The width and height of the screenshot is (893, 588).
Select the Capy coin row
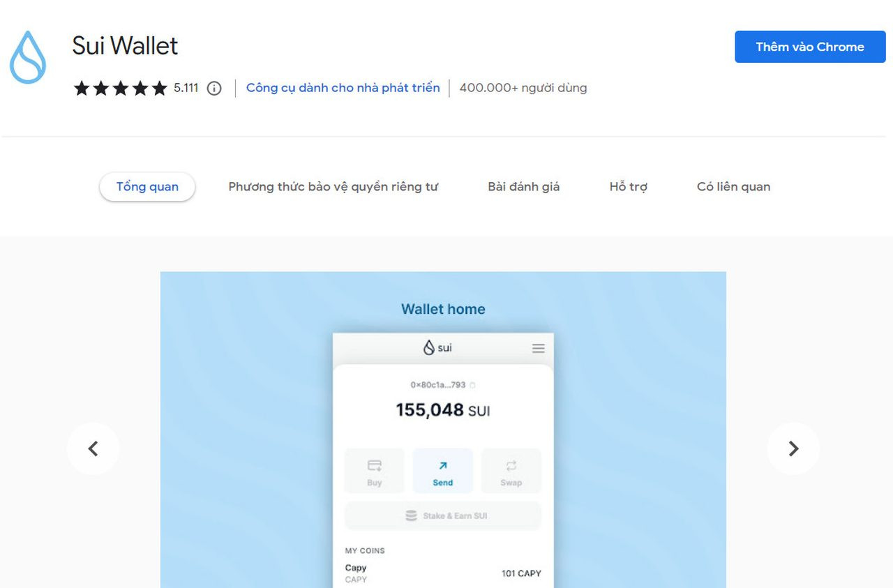(442, 573)
